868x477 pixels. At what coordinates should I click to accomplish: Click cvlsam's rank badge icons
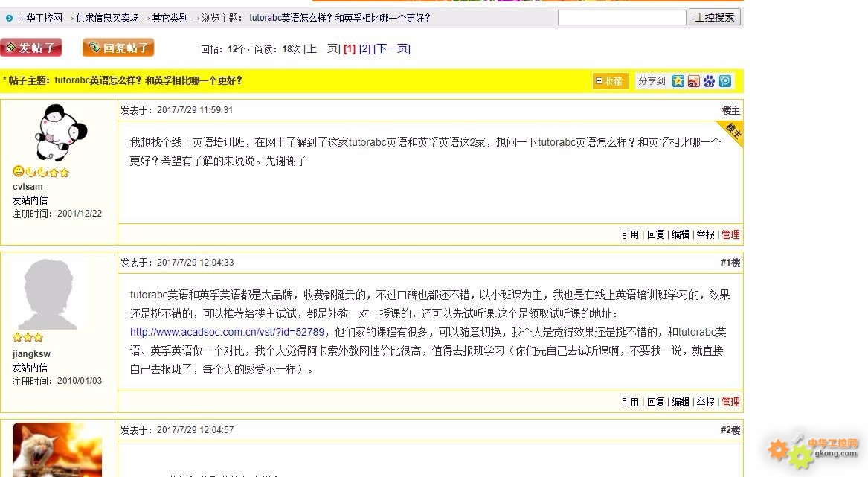[x=41, y=173]
